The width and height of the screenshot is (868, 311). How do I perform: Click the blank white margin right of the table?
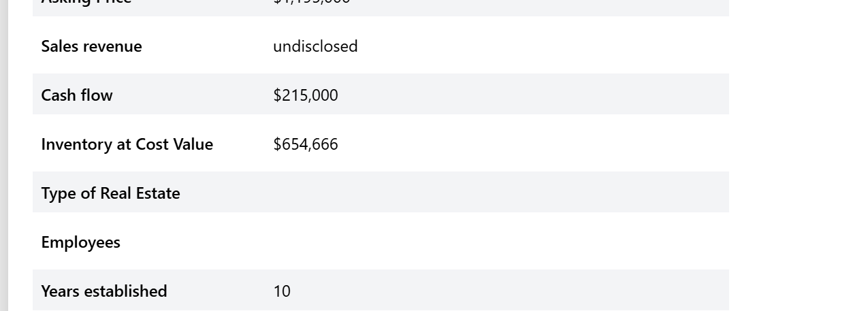pos(797,155)
